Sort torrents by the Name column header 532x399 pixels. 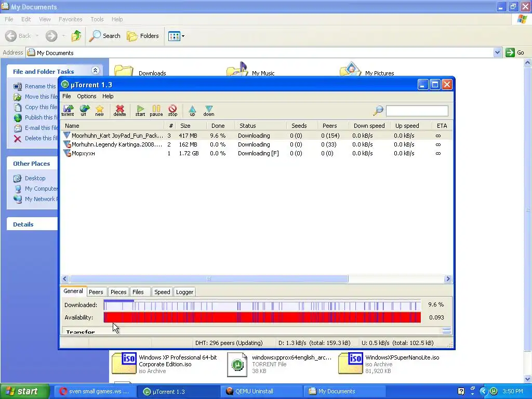tap(113, 126)
